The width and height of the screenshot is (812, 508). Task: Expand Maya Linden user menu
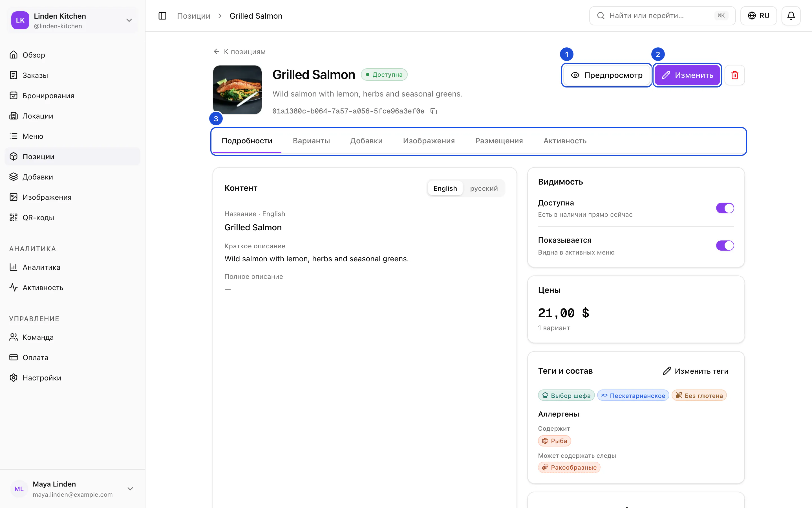72,489
